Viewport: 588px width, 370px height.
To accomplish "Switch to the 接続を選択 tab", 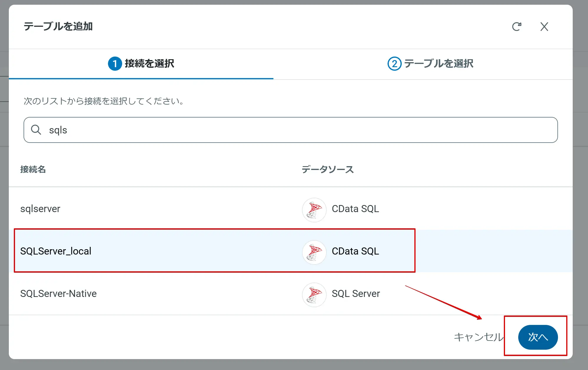I will click(x=149, y=64).
